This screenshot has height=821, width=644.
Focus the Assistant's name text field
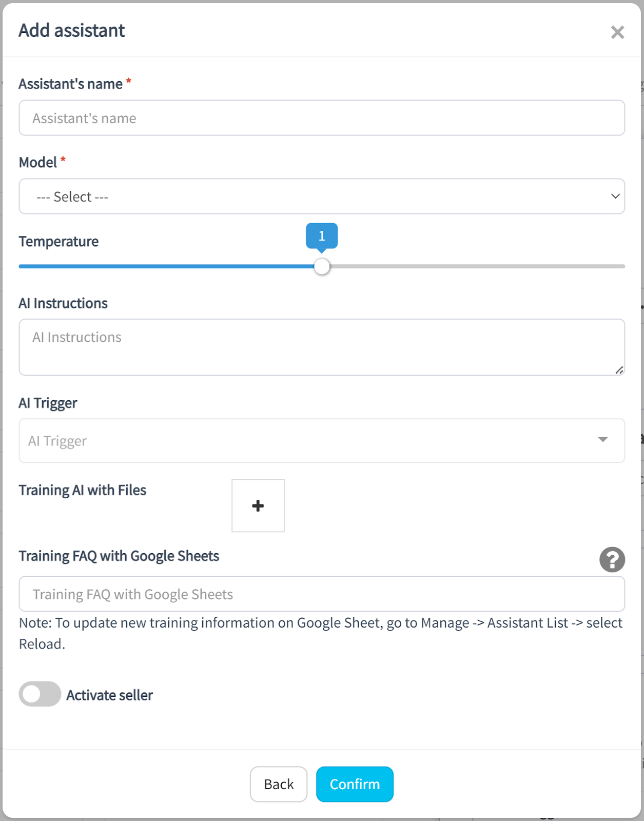(322, 118)
